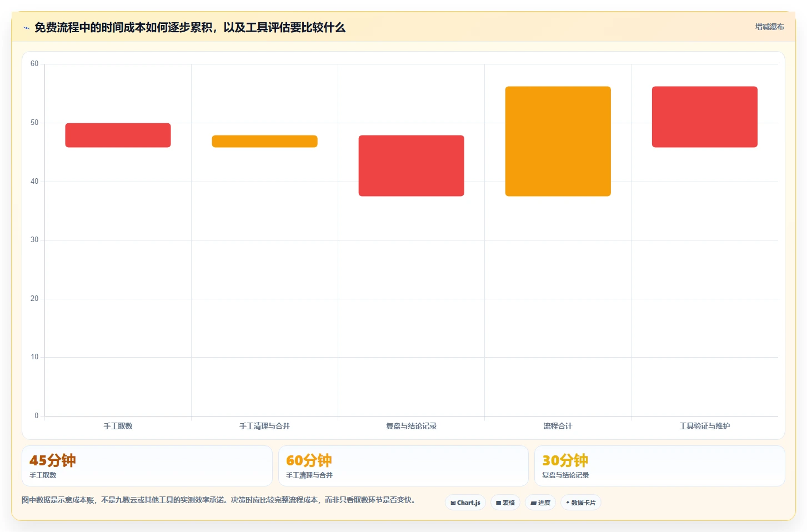Click the large orange 流程合计 bar
This screenshot has height=532, width=807.
[x=558, y=141]
